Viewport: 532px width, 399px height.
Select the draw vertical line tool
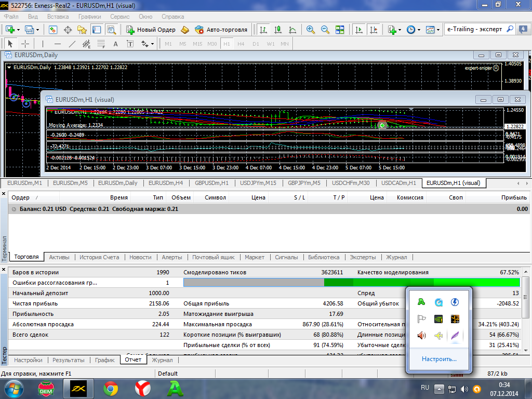(x=43, y=44)
